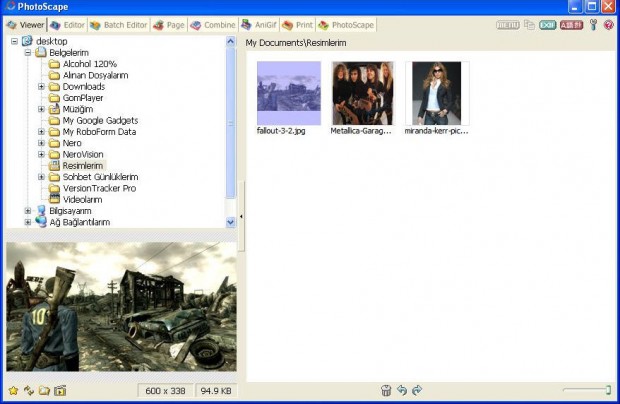The image size is (620, 404).
Task: Open the Print tab
Action: [298, 25]
